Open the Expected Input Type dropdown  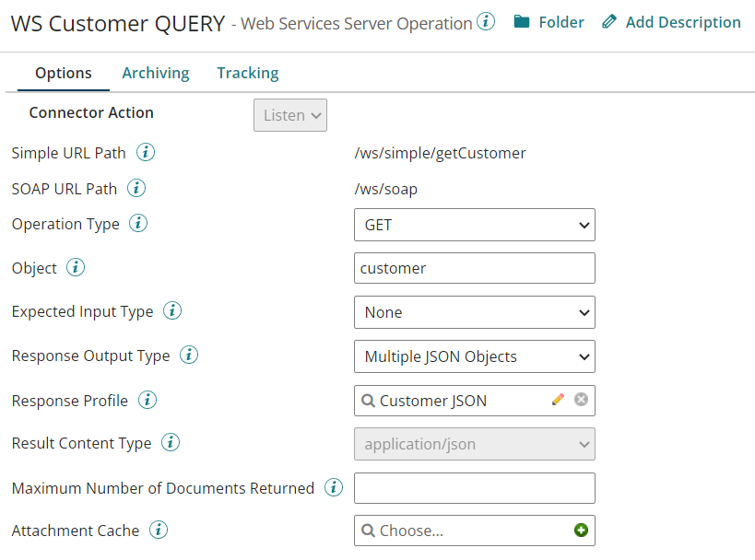(x=474, y=312)
